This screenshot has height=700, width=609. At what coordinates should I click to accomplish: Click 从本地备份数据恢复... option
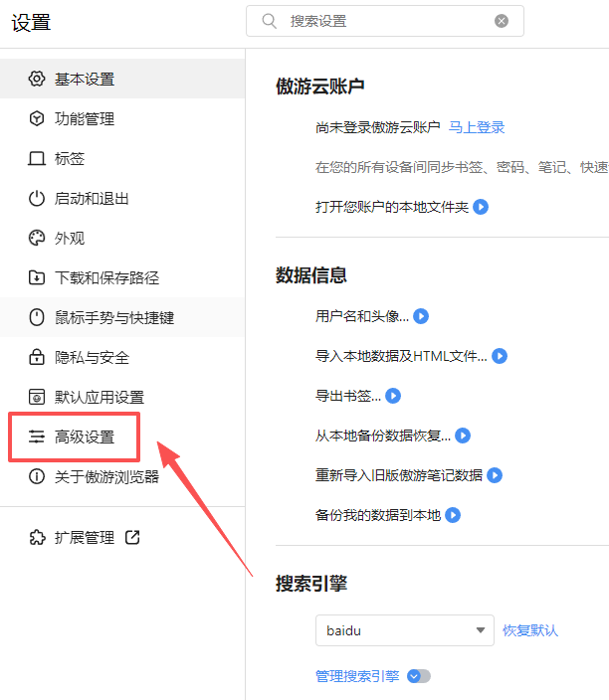[383, 436]
